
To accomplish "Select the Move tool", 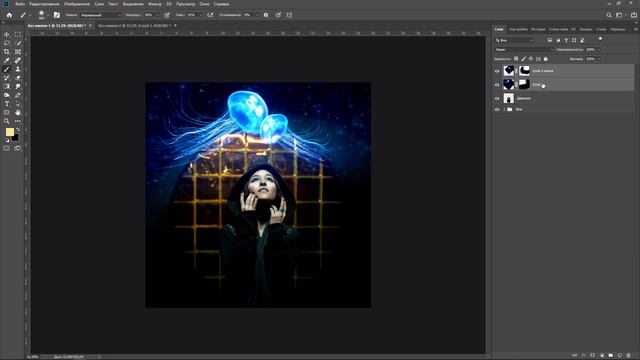I will 7,35.
